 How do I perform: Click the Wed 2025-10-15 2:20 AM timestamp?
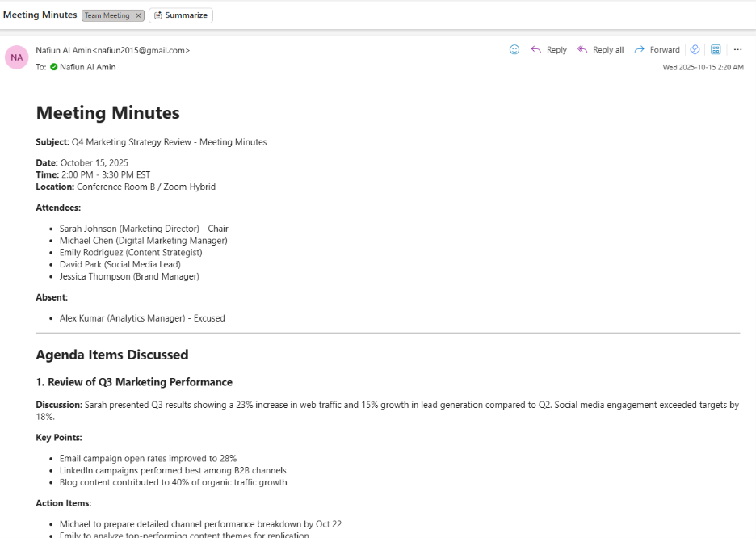[x=703, y=68]
